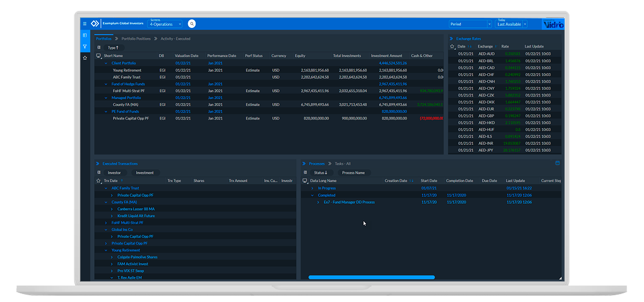Select the Tasks - All tab

pos(343,163)
